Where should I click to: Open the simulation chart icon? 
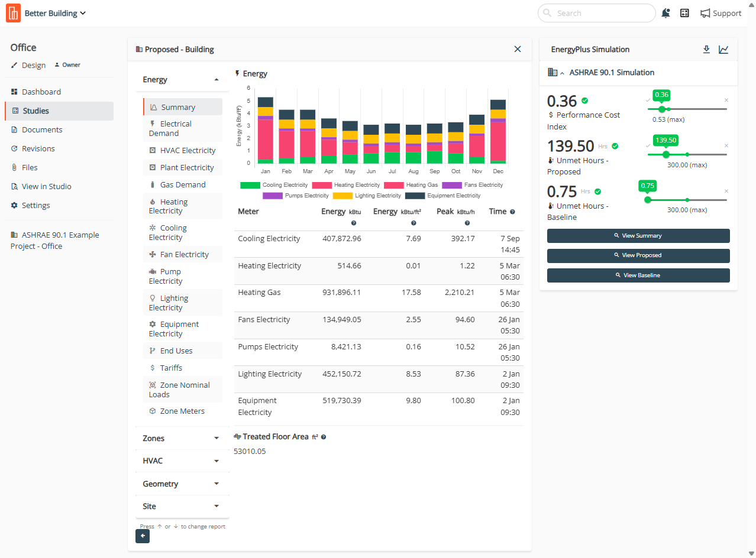[x=723, y=50]
